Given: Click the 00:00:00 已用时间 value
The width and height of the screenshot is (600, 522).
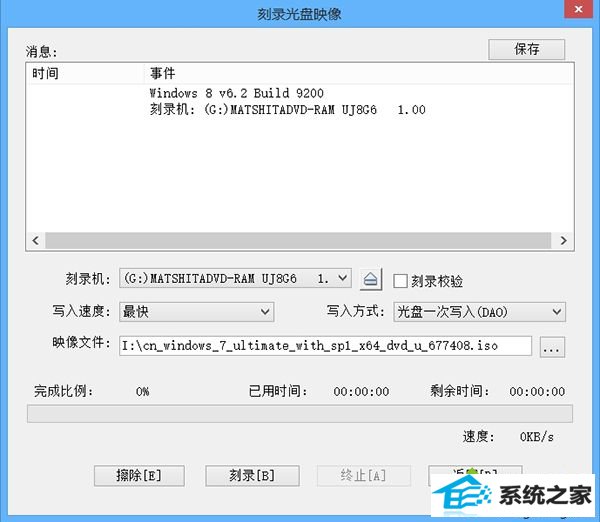Looking at the screenshot, I should click(x=361, y=392).
